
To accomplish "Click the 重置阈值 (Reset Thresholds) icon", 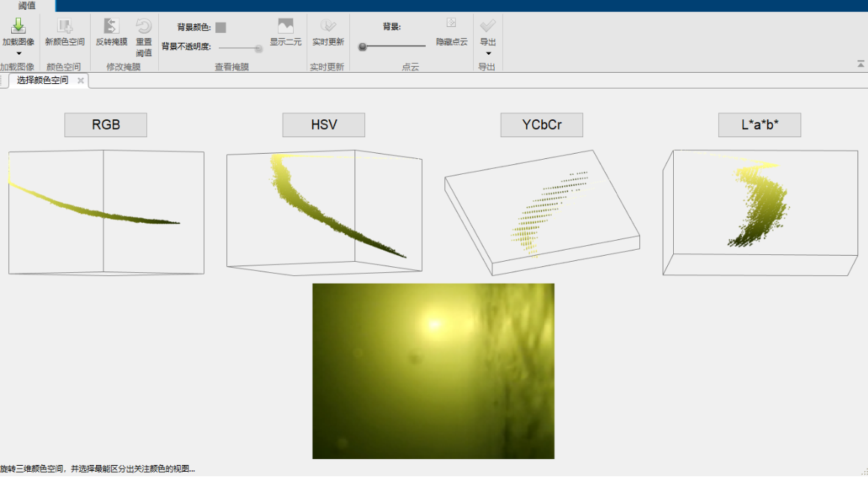I will (143, 27).
